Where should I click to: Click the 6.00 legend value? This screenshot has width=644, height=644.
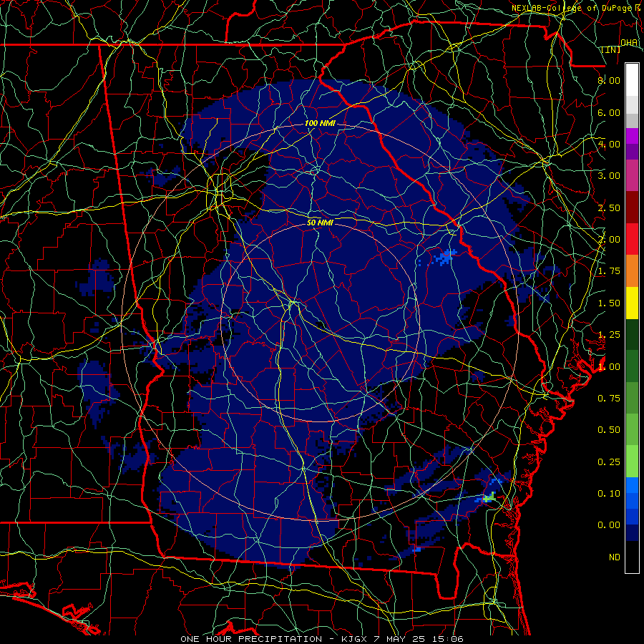click(x=609, y=112)
